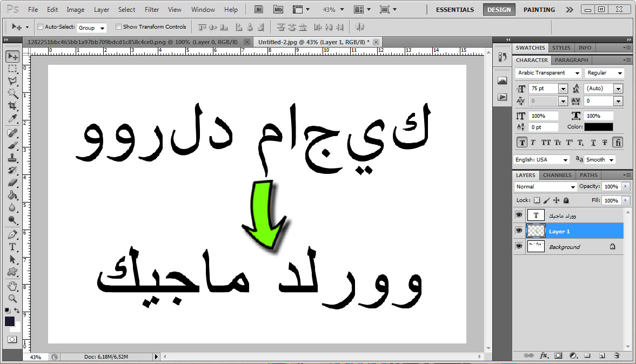Image resolution: width=636 pixels, height=364 pixels.
Task: Check Show Transform Controls
Action: tap(118, 26)
